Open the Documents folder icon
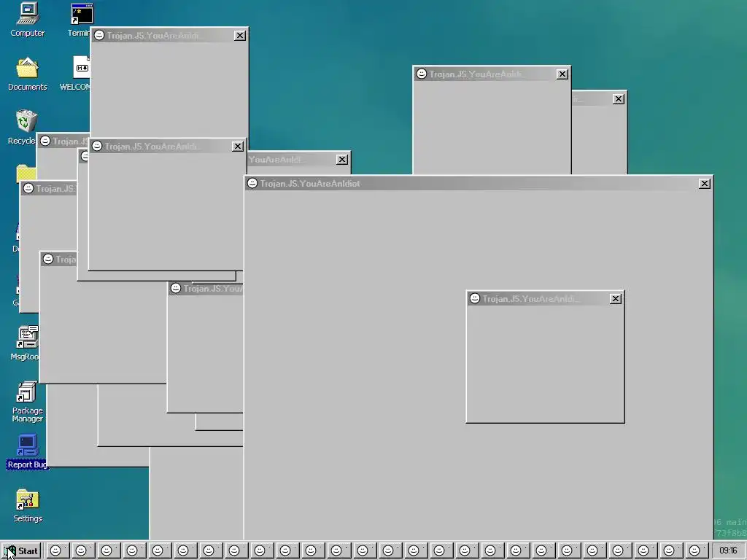Screen dimensions: 747x560 [x=27, y=74]
